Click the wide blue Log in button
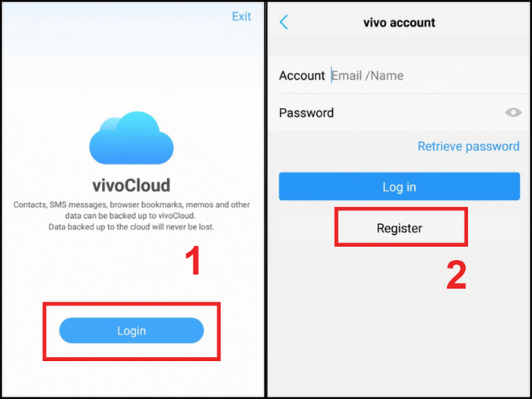 point(399,186)
